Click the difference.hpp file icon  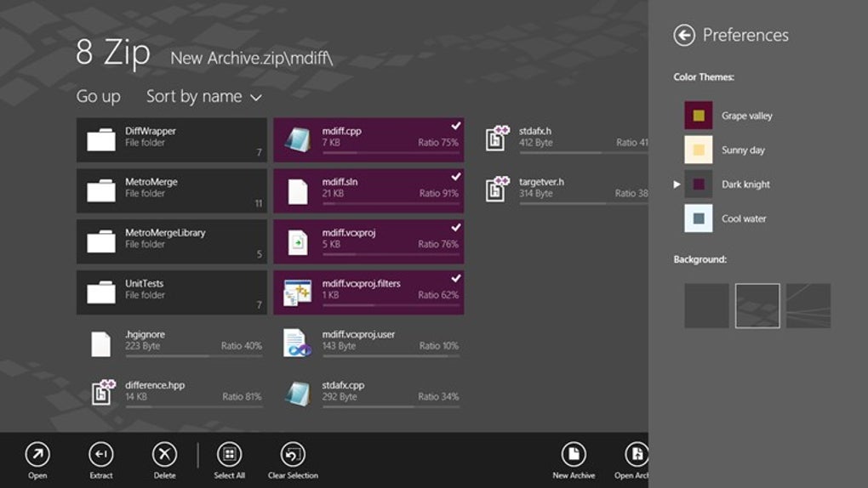[103, 392]
